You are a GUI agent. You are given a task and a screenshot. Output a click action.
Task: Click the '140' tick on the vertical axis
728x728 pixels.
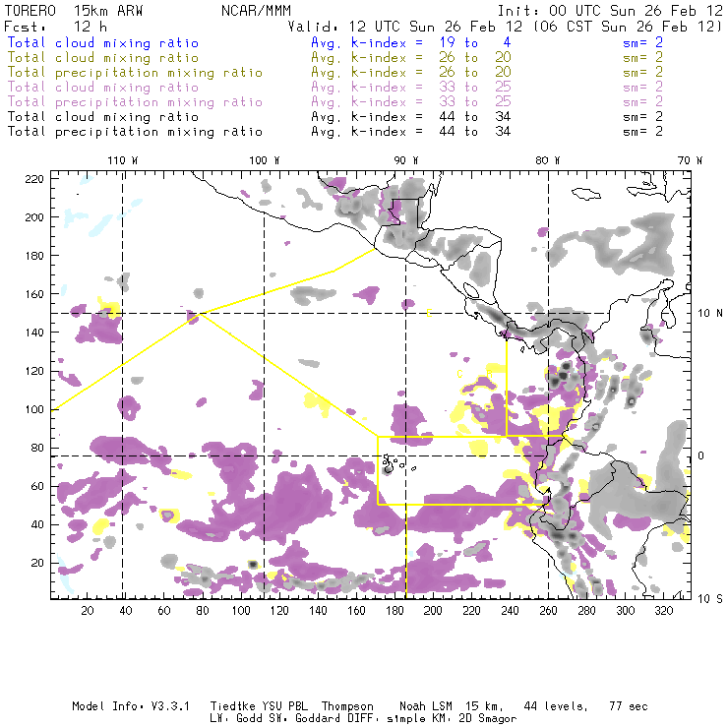click(34, 333)
